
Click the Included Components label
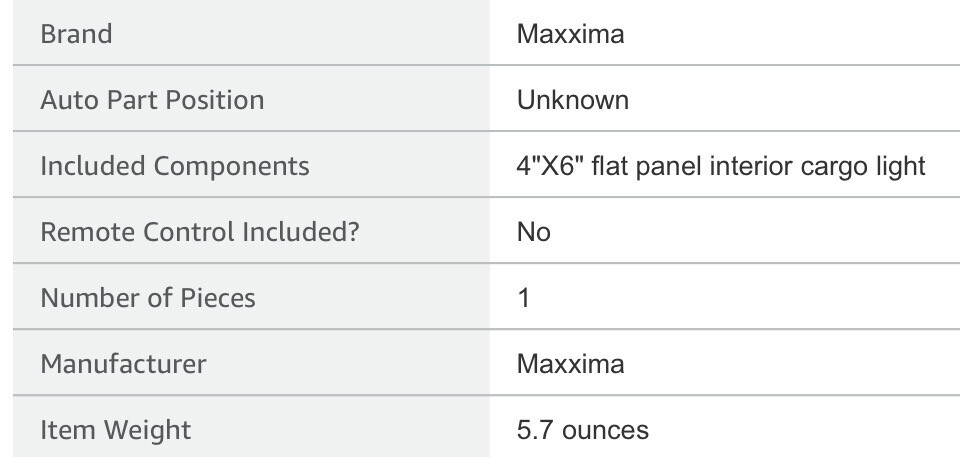[x=174, y=166]
